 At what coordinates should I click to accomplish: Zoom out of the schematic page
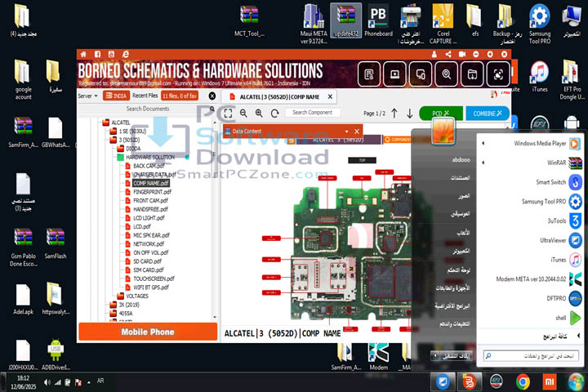click(243, 114)
